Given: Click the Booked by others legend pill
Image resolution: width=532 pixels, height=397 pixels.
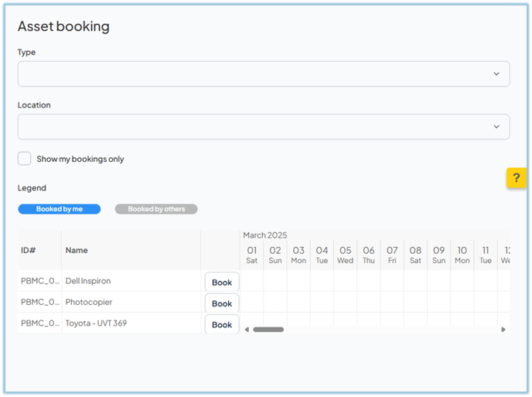Looking at the screenshot, I should (x=156, y=209).
